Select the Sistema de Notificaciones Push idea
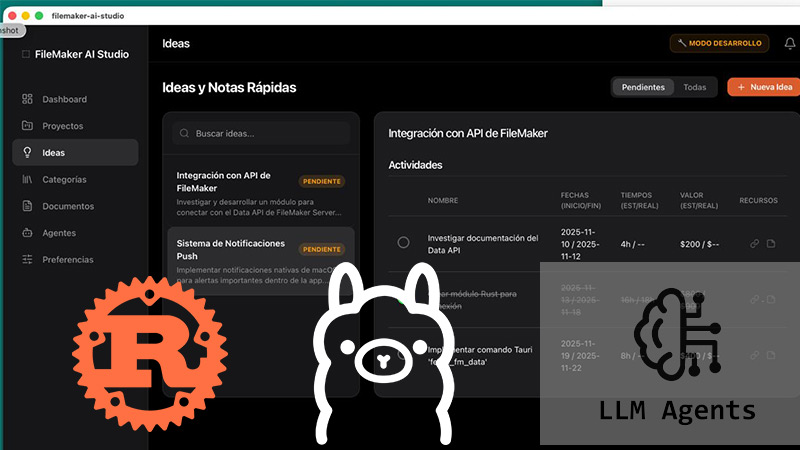Image resolution: width=800 pixels, height=450 pixels. click(261, 261)
